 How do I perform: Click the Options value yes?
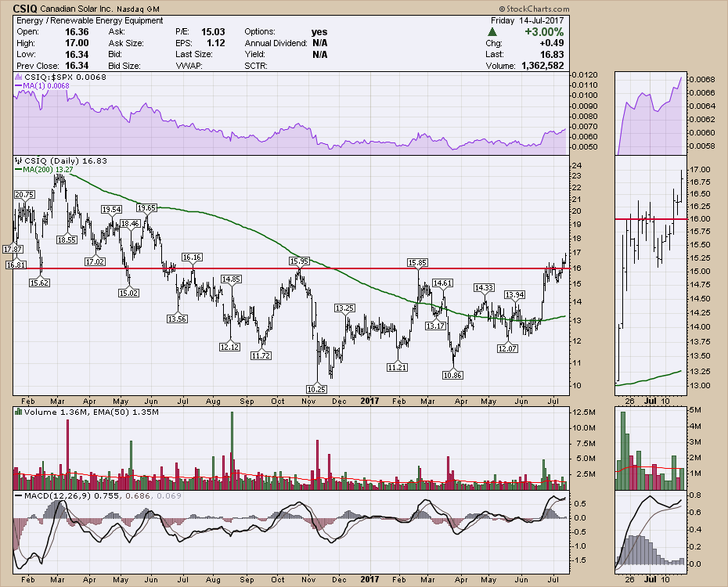319,32
